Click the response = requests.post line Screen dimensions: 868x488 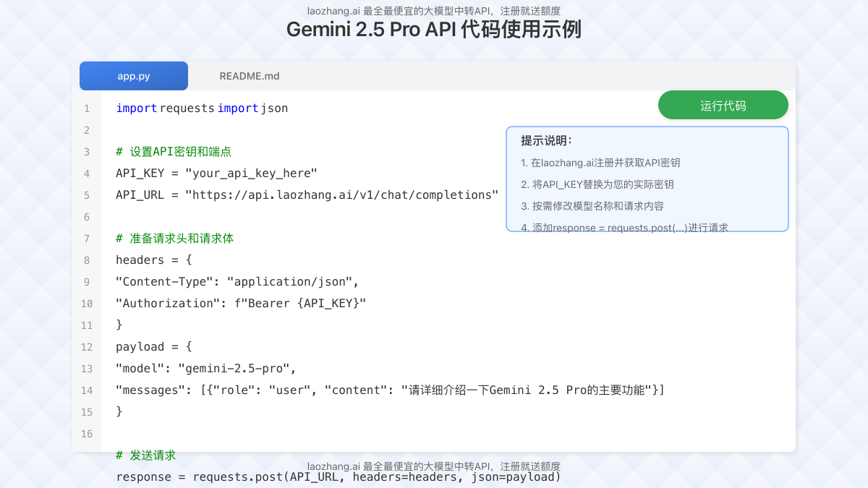(x=339, y=477)
